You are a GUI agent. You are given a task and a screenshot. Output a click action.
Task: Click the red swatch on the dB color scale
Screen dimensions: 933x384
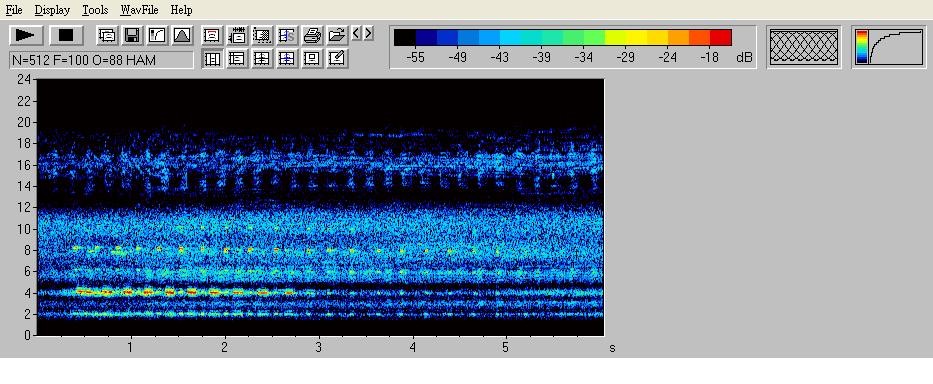click(721, 38)
